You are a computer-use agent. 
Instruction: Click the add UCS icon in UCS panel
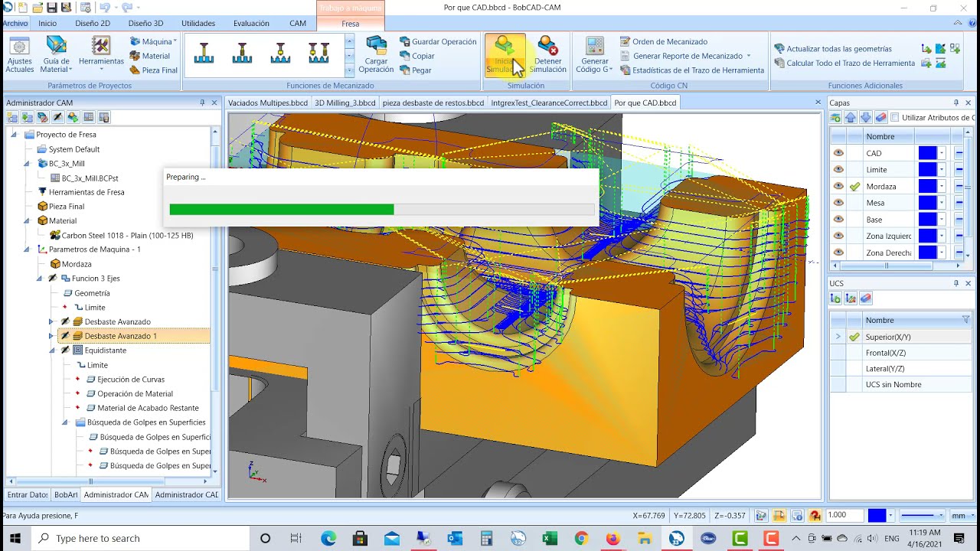836,298
